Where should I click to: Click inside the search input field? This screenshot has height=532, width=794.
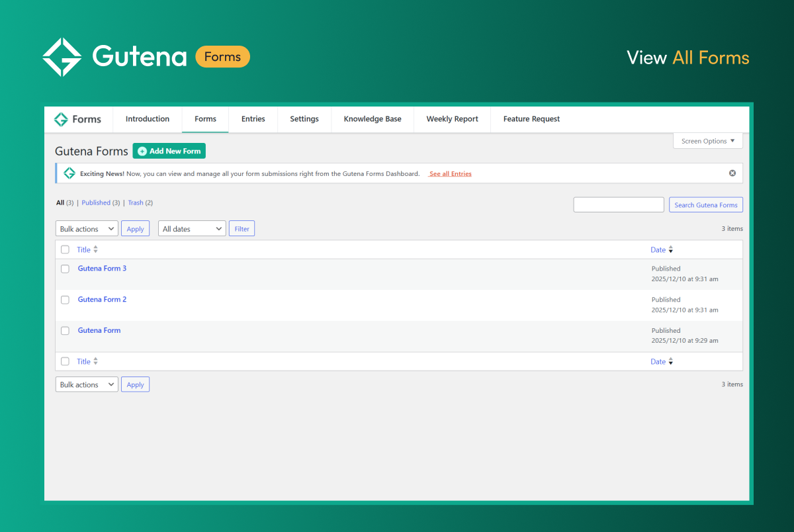click(618, 204)
